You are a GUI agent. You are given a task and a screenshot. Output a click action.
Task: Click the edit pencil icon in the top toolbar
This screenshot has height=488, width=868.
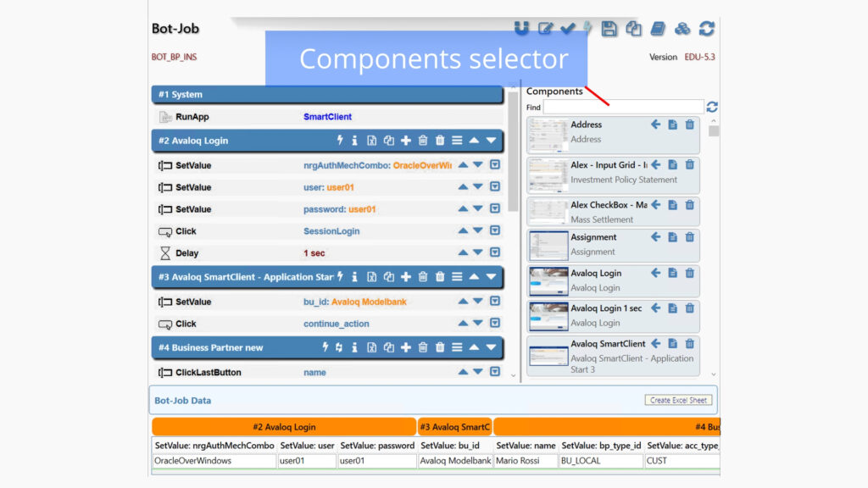click(x=545, y=28)
